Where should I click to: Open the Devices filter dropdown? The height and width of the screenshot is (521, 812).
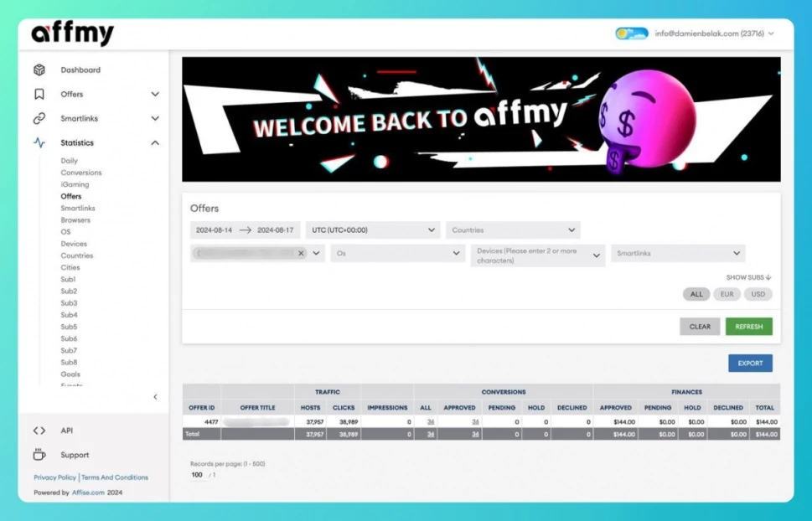(x=538, y=255)
